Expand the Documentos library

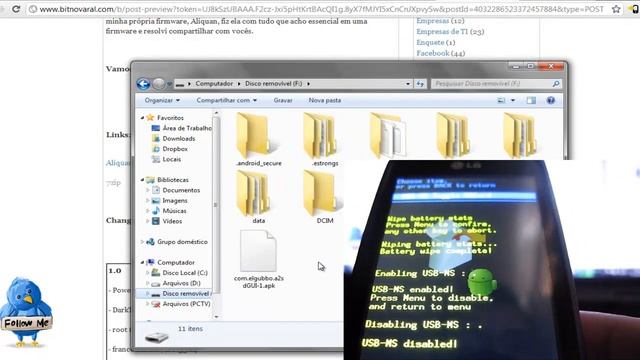click(148, 190)
